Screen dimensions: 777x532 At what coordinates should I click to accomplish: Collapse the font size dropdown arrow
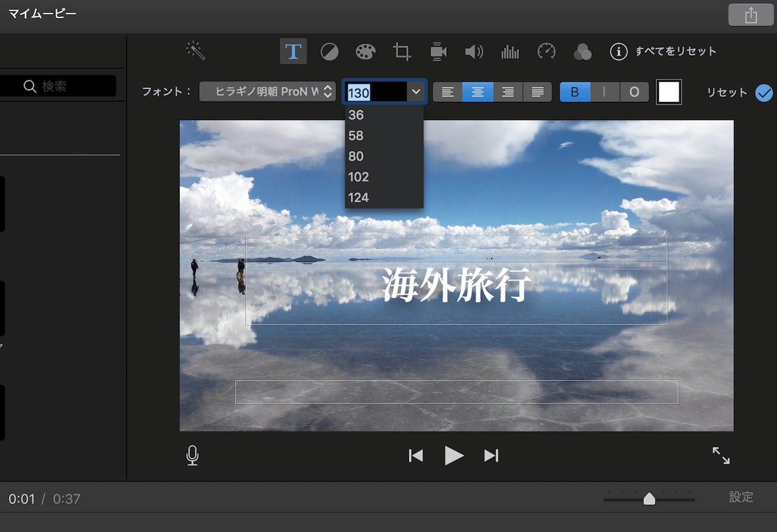coord(416,92)
